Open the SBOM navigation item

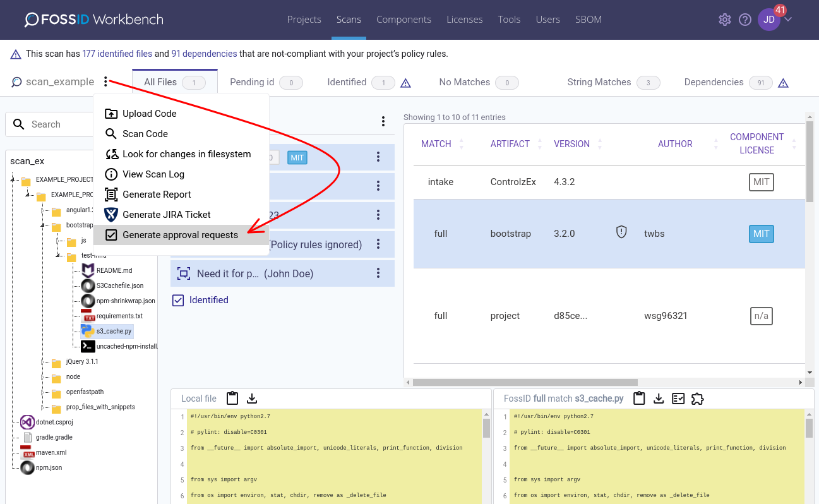point(589,20)
